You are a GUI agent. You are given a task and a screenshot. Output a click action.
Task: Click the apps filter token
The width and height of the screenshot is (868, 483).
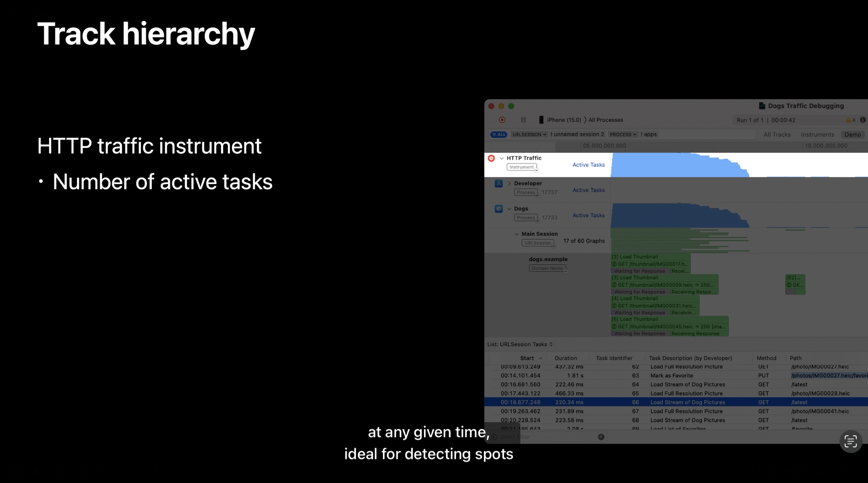click(649, 134)
